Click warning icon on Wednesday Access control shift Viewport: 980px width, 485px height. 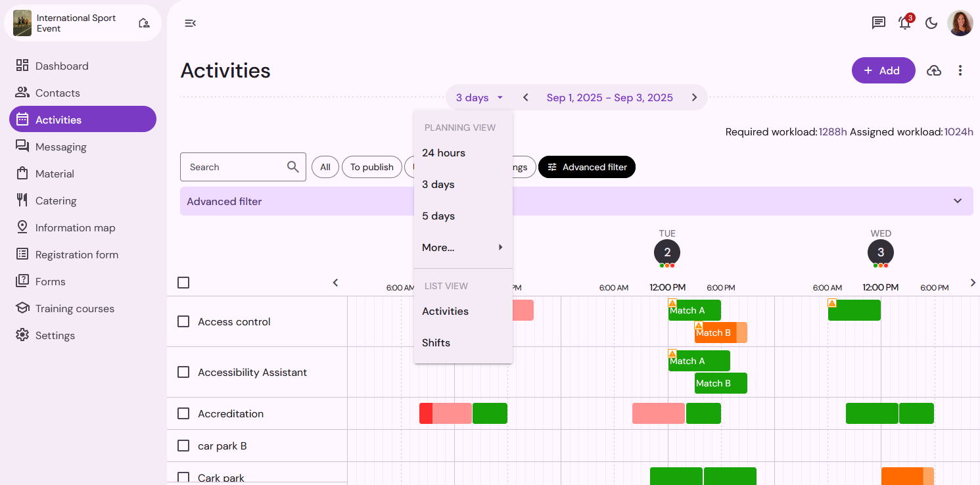(x=832, y=303)
